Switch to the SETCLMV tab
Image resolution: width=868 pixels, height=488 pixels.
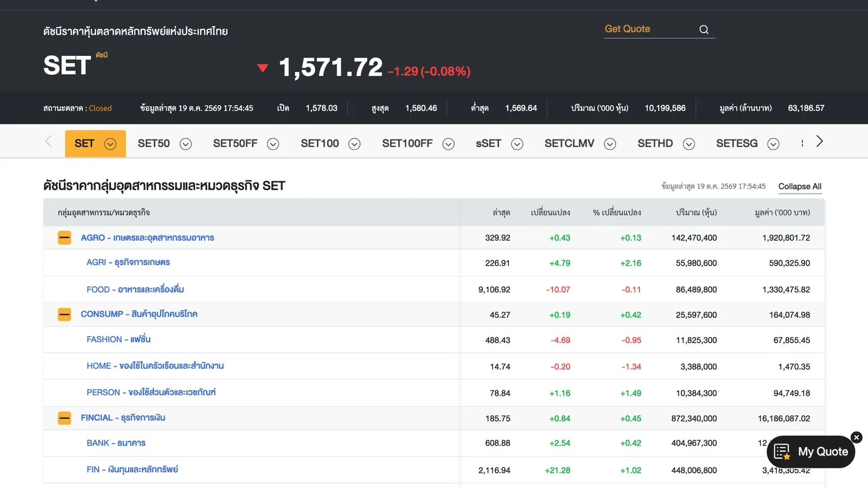click(x=569, y=144)
